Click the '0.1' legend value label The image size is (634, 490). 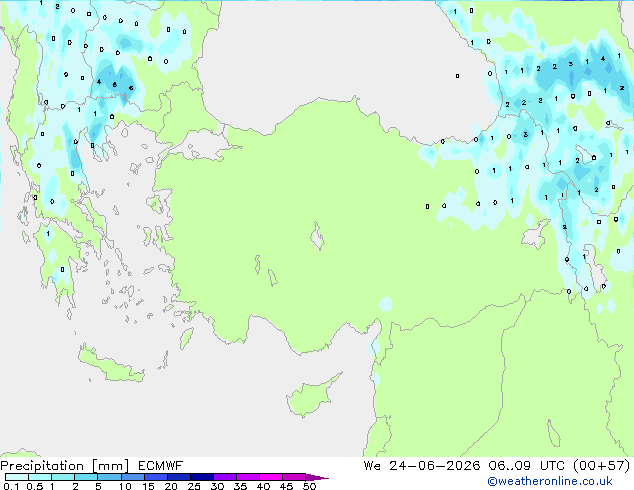[11, 486]
